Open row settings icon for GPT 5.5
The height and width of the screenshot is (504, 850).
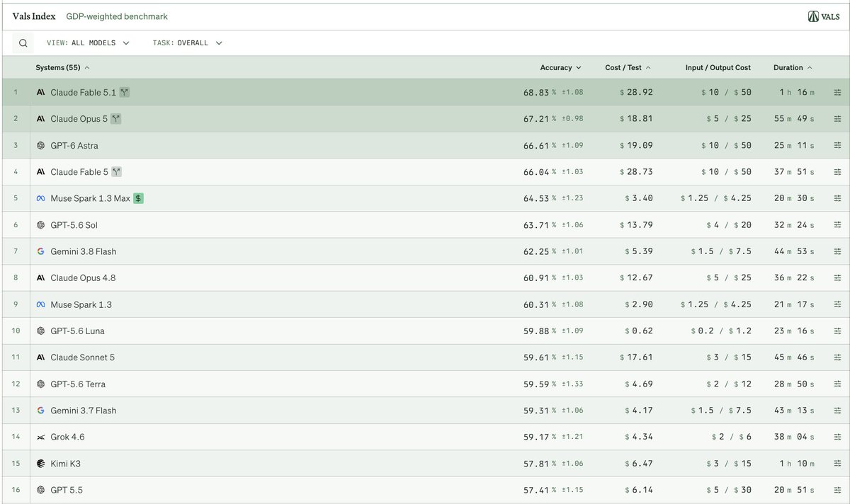click(x=837, y=490)
